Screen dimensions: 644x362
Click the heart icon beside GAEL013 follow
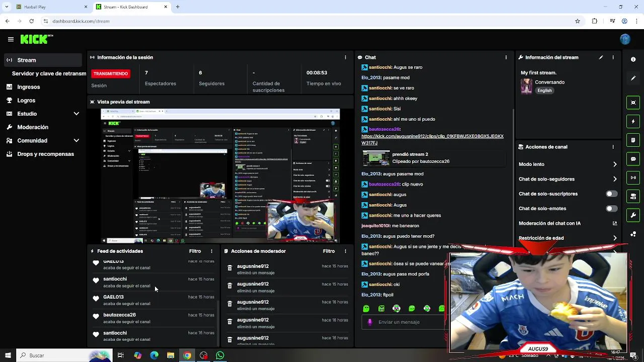pyautogui.click(x=96, y=298)
